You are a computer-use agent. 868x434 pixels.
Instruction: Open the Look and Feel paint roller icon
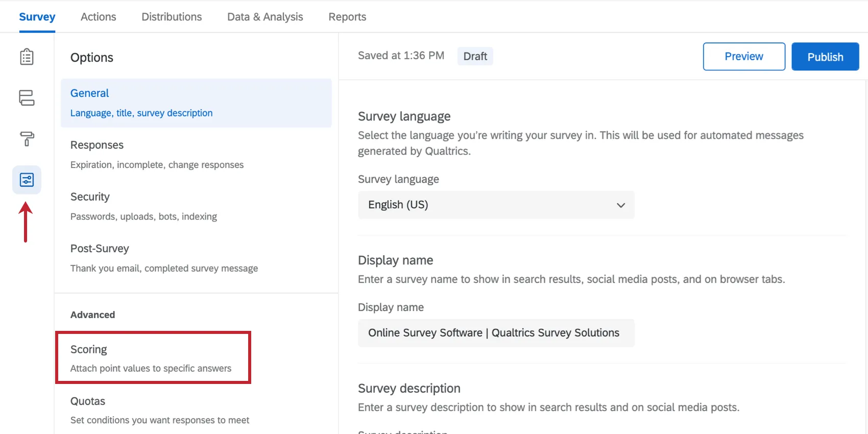(x=27, y=138)
